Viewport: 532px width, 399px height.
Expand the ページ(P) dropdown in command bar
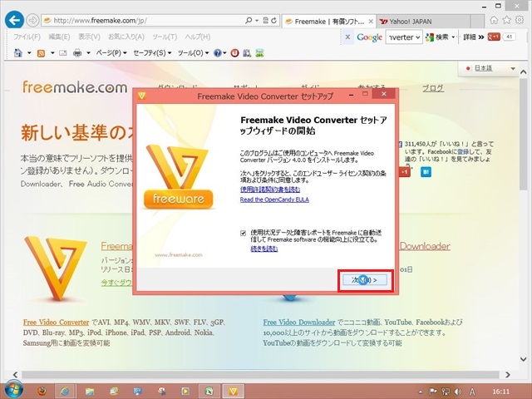tap(110, 53)
